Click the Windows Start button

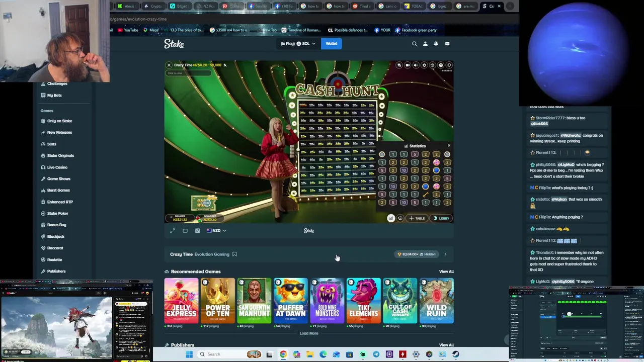coord(189,354)
